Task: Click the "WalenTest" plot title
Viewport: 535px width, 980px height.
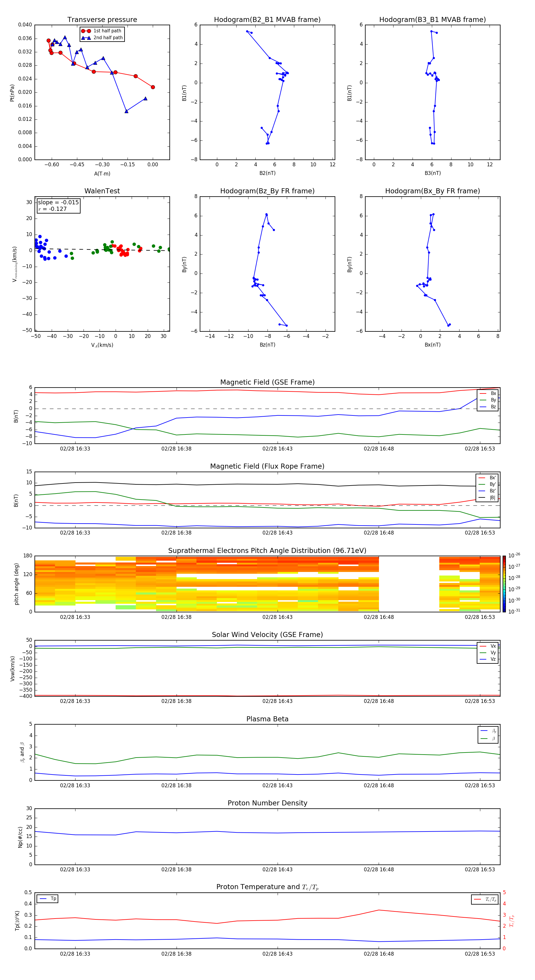Action: pyautogui.click(x=102, y=191)
